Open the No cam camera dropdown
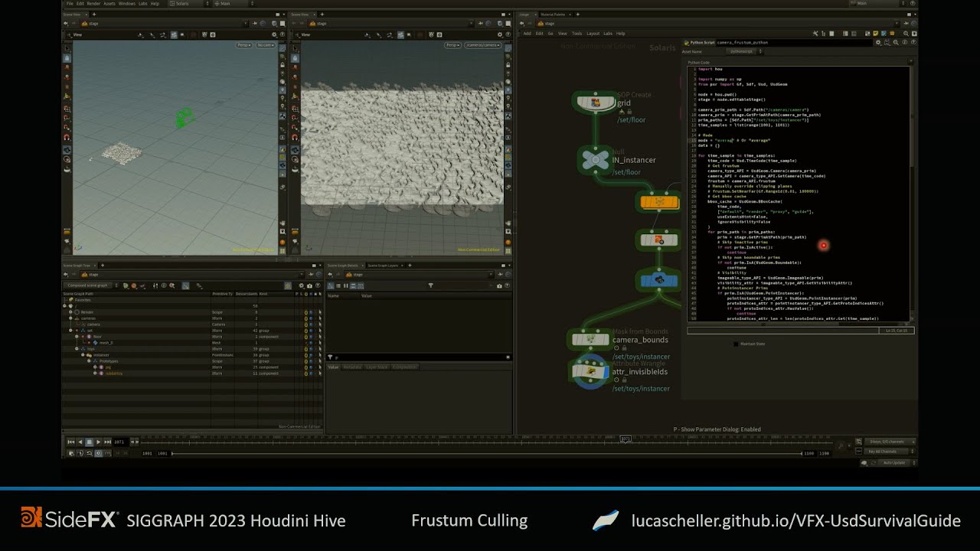 tap(266, 45)
